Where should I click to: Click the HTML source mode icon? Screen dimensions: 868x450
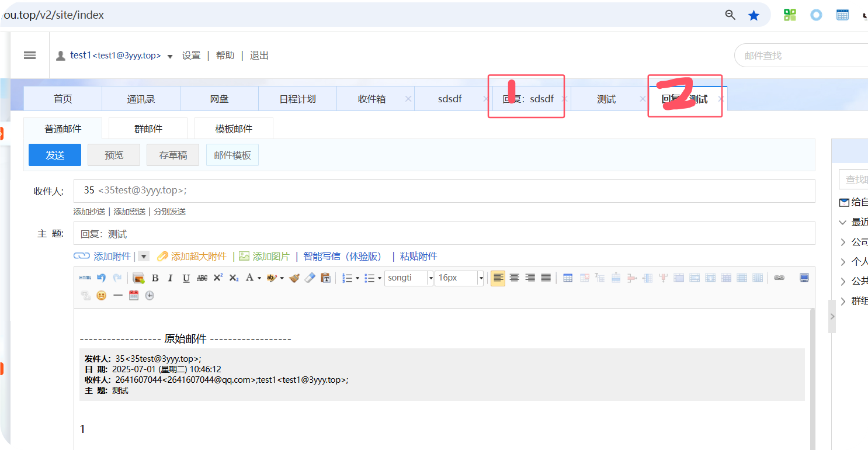85,278
